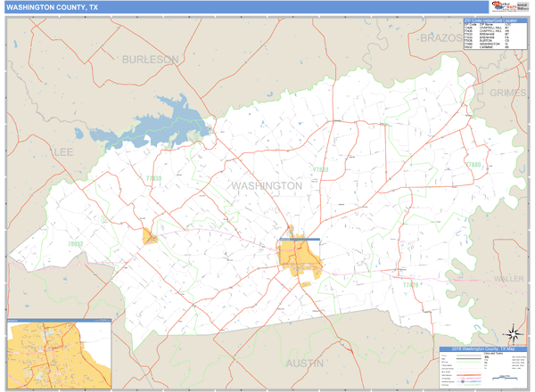The image size is (535, 392).
Task: Click the 'ZIP Name' column header
Action: click(486, 25)
